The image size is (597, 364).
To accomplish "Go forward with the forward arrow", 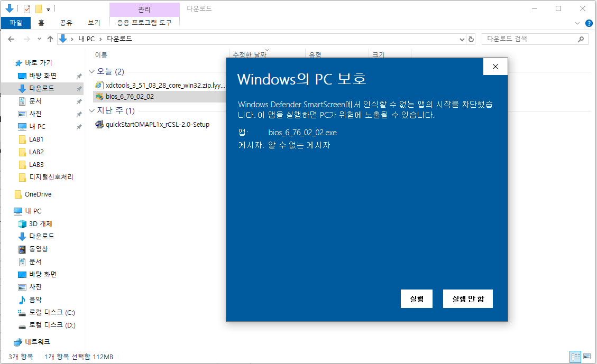I will pos(26,39).
